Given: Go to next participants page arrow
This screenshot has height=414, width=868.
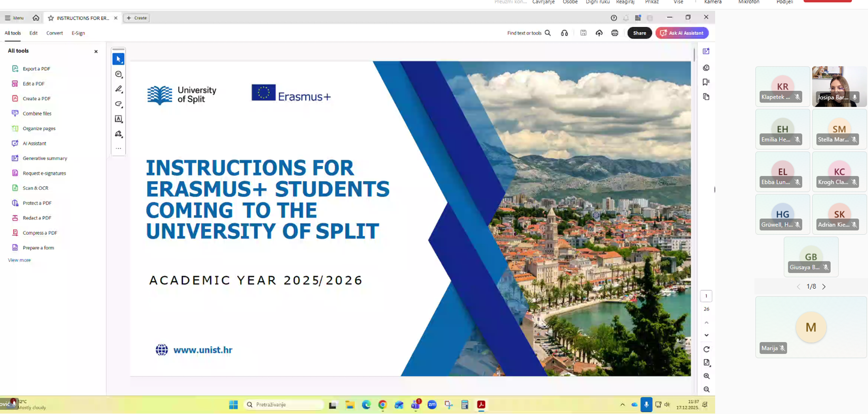Looking at the screenshot, I should (824, 287).
